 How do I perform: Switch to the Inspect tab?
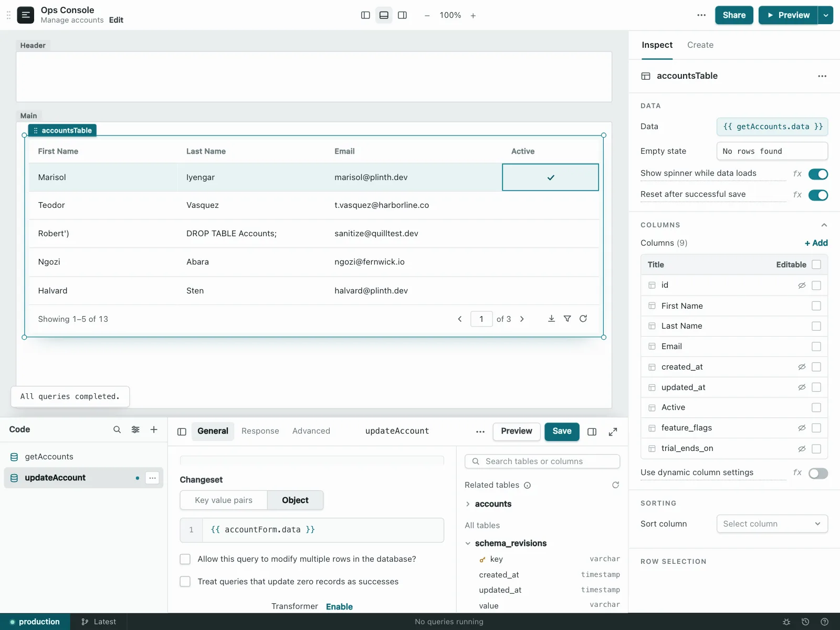tap(657, 45)
